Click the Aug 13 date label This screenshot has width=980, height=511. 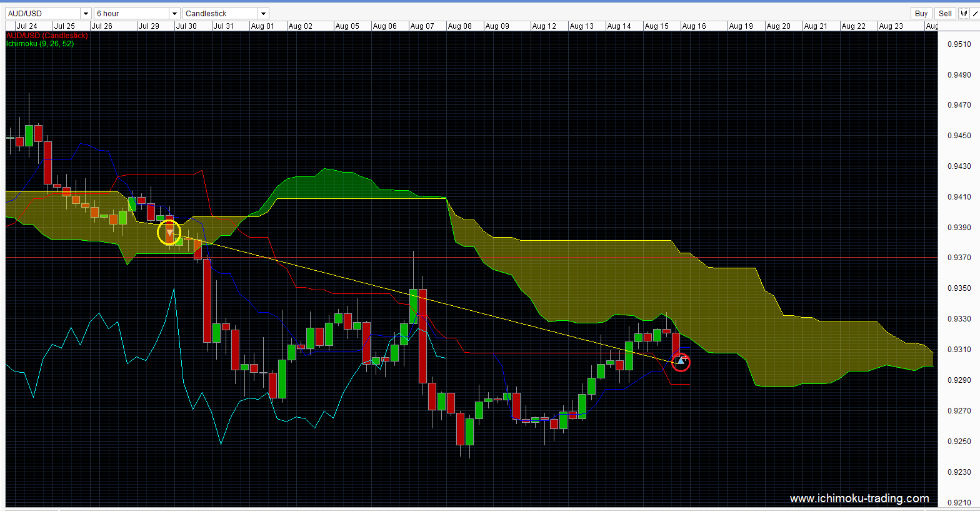[581, 26]
